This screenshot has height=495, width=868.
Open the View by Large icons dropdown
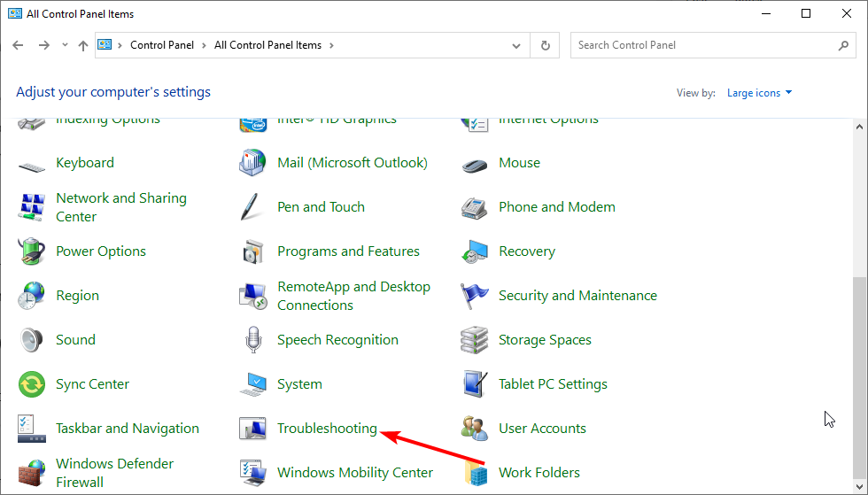pyautogui.click(x=759, y=93)
